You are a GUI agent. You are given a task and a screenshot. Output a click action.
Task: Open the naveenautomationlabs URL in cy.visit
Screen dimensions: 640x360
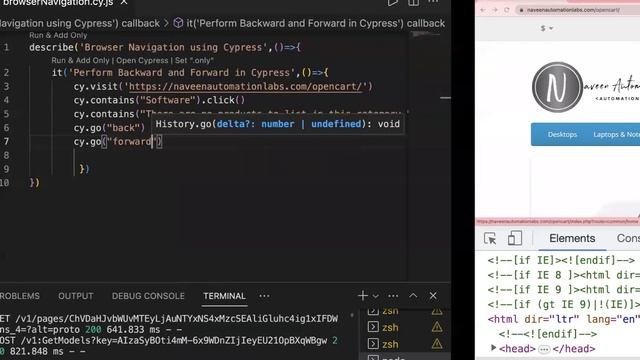245,87
